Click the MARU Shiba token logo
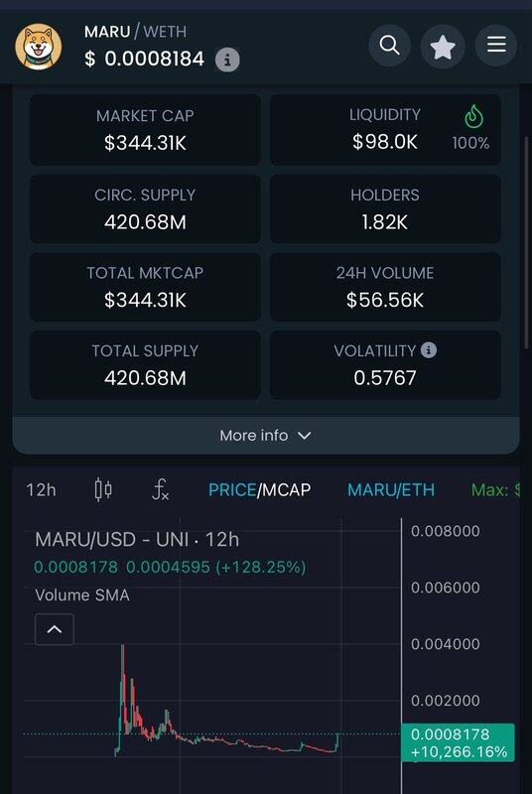The image size is (532, 794). pos(39,47)
